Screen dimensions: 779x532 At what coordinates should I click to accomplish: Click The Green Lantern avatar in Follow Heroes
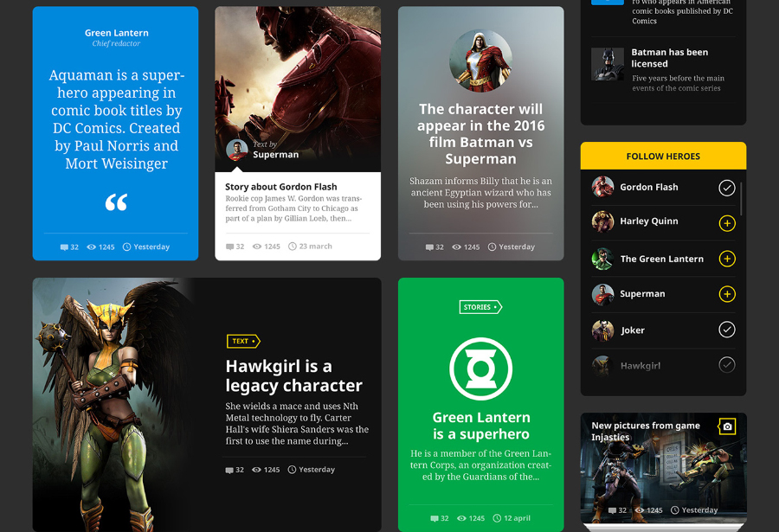coord(602,259)
